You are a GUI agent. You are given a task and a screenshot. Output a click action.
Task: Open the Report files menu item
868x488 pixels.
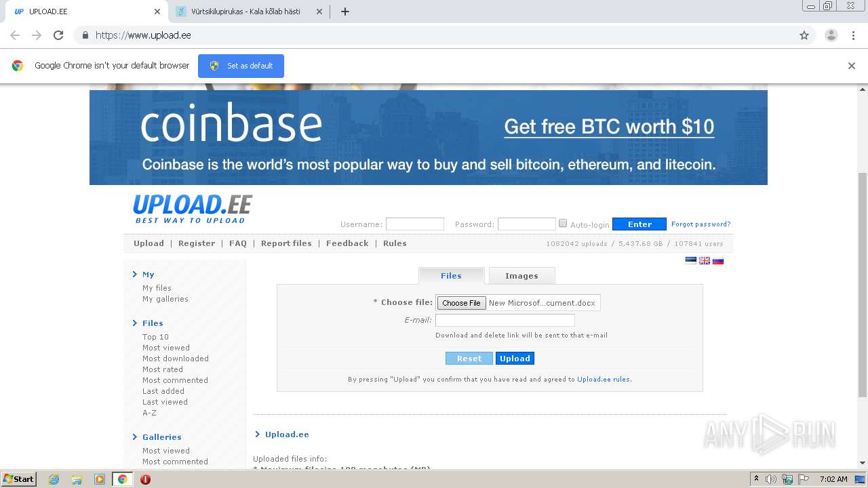(x=286, y=243)
